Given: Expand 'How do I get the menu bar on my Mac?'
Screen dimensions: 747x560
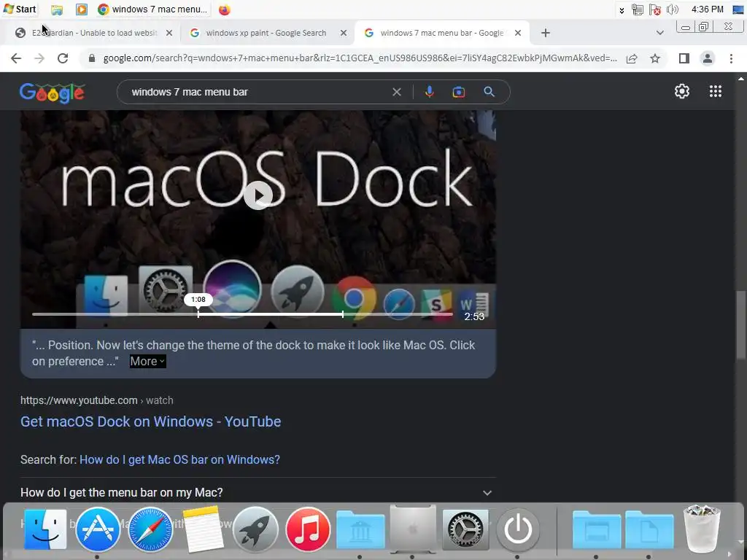Looking at the screenshot, I should coord(258,492).
